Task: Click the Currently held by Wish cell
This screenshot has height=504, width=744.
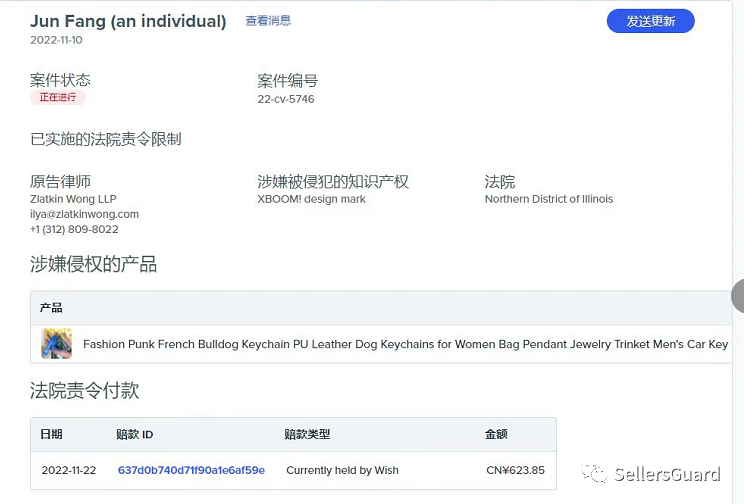Action: [x=342, y=470]
